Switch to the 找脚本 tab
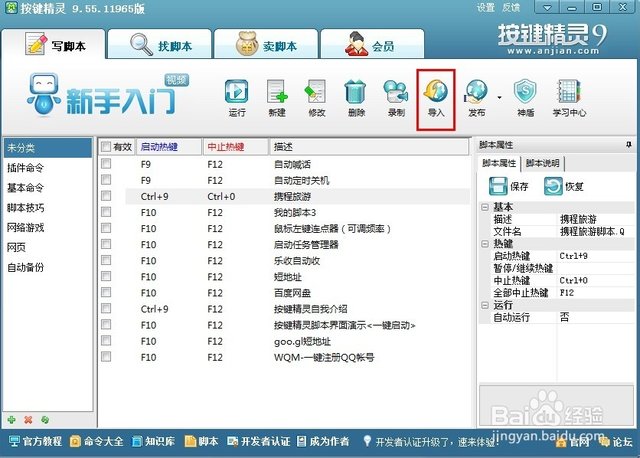 click(x=160, y=44)
